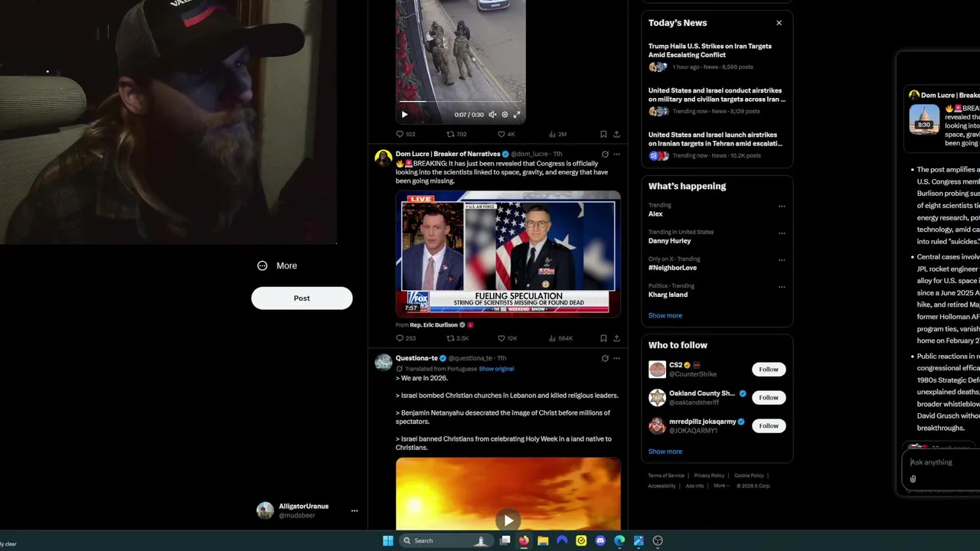
Task: Open Dom Lucre's profile avatar
Action: pyautogui.click(x=383, y=158)
